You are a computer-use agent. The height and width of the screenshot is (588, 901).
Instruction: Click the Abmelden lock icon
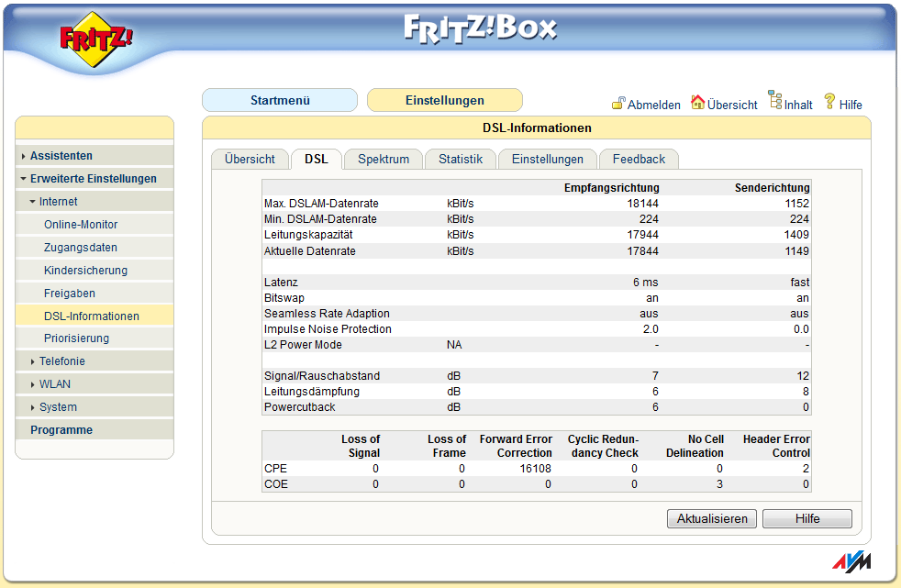click(618, 104)
